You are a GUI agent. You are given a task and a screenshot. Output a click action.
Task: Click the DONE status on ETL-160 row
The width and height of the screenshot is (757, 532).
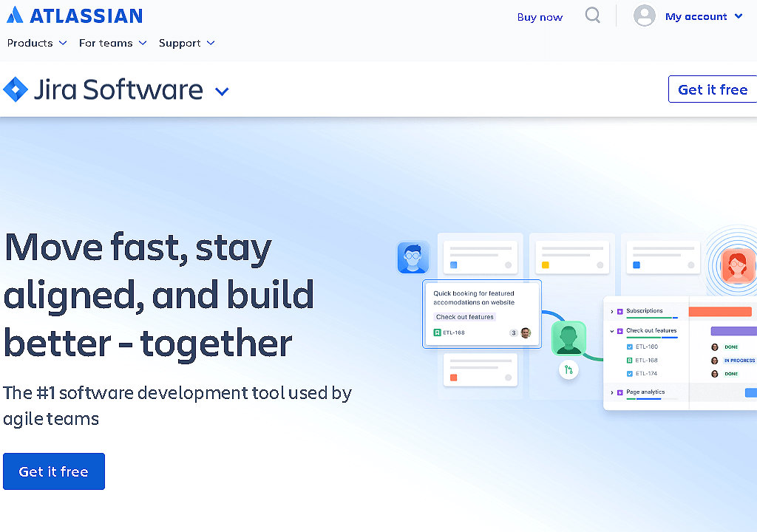pyautogui.click(x=731, y=347)
